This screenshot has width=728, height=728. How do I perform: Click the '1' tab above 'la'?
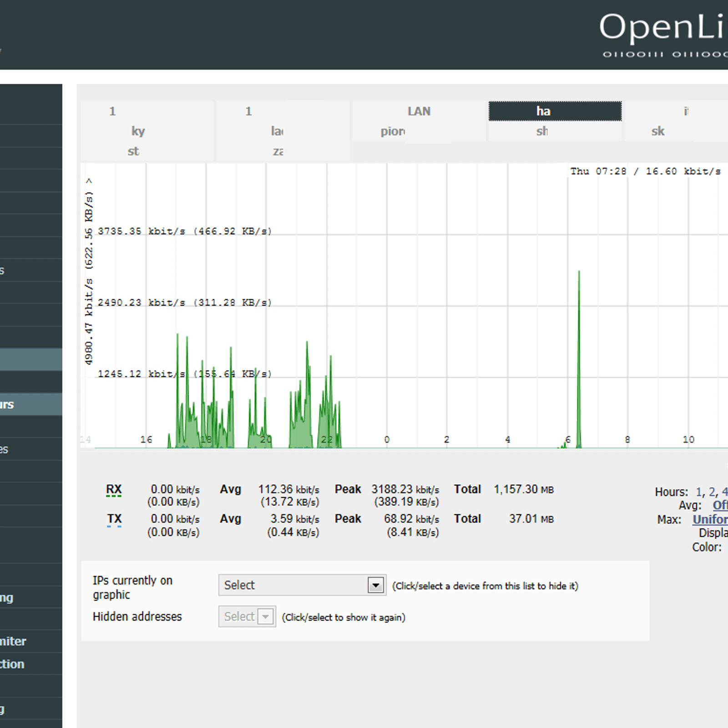pyautogui.click(x=283, y=111)
